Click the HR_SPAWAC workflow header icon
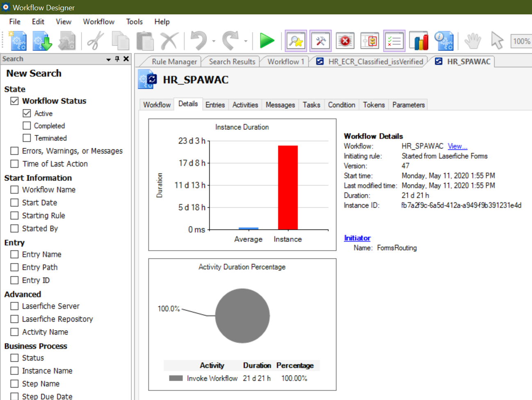 click(148, 79)
